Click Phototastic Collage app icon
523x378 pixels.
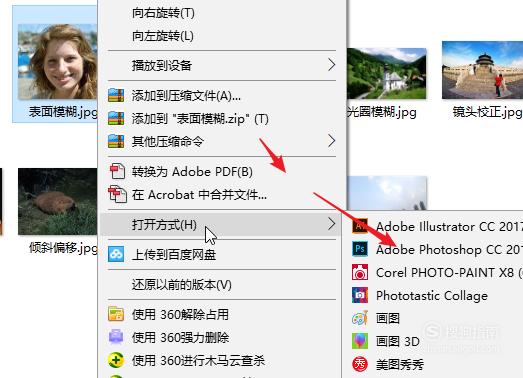pos(360,295)
